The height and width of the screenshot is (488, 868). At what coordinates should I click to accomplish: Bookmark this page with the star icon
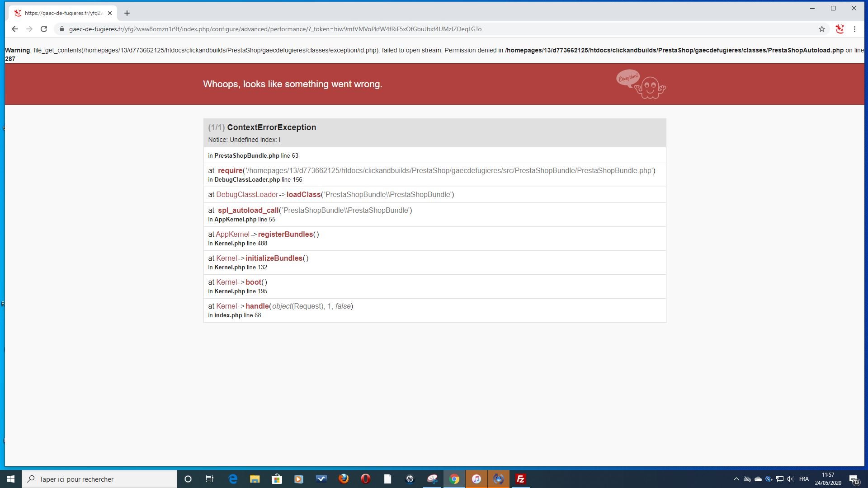click(821, 29)
